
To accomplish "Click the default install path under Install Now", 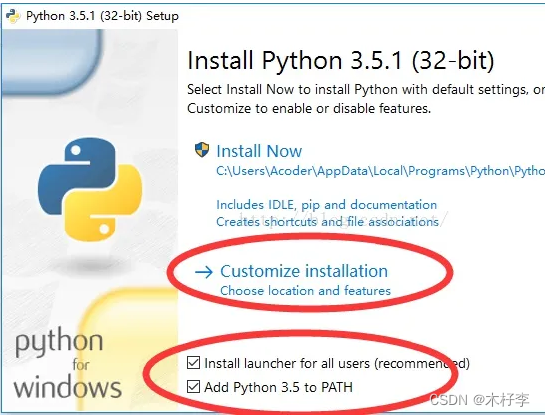I will [381, 171].
